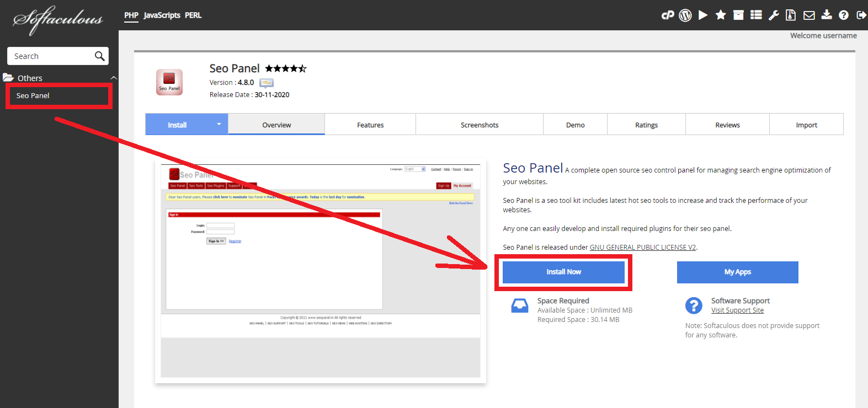Open the cPanel control panel icon
Viewport: 868px width, 408px height.
(x=668, y=15)
